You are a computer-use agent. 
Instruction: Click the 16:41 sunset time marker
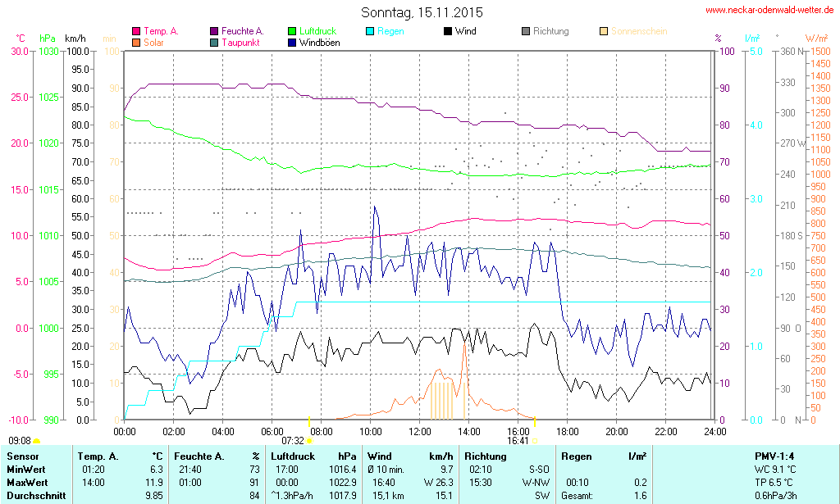(x=518, y=440)
